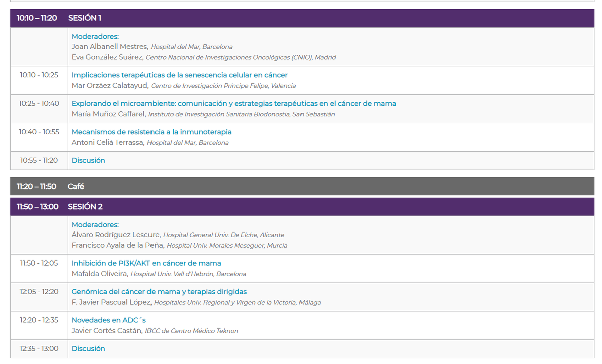This screenshot has height=364, width=602.
Task: Click the Biodonostia, San Sebastián affiliation
Action: (242, 114)
